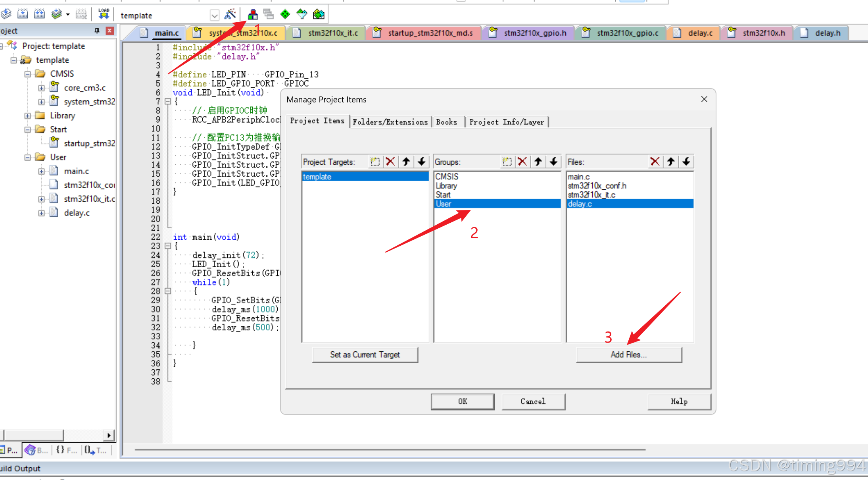Delete the selected project target
Screen dimensions: 868x480
390,162
